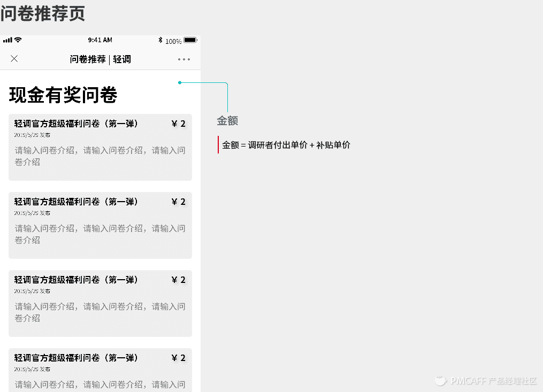Click the ¥ 2 amount on the bottom card
543x392 pixels.
click(x=179, y=358)
